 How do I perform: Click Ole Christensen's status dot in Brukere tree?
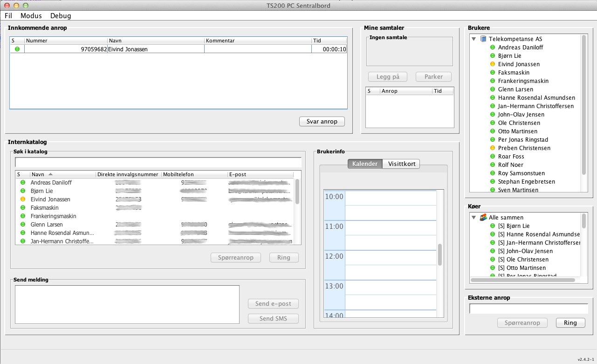tap(493, 123)
